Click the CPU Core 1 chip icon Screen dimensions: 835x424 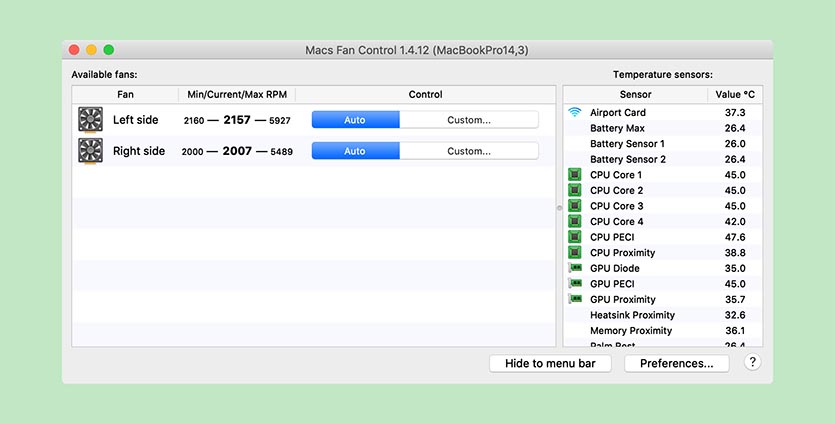574,175
